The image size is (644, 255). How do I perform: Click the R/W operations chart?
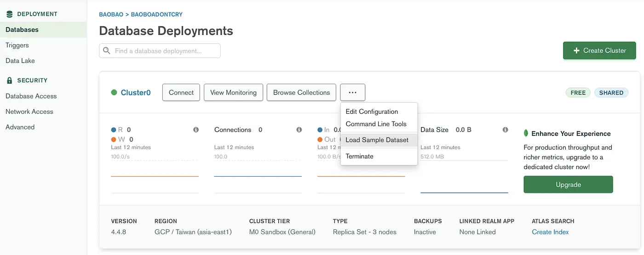tap(155, 176)
